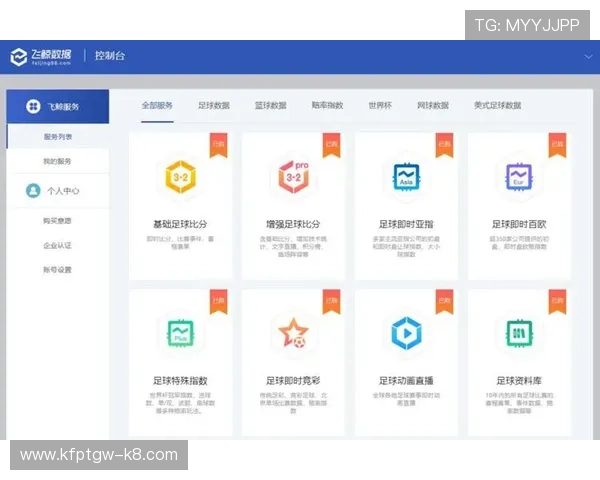Open the 足球动画直播 service title
Viewport: 600px width, 480px height.
point(406,381)
